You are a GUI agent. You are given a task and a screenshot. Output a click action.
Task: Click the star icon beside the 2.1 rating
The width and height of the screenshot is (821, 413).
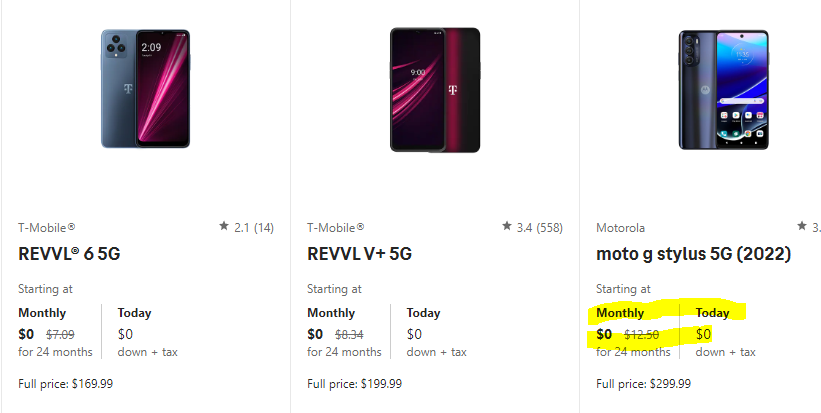[x=224, y=227]
